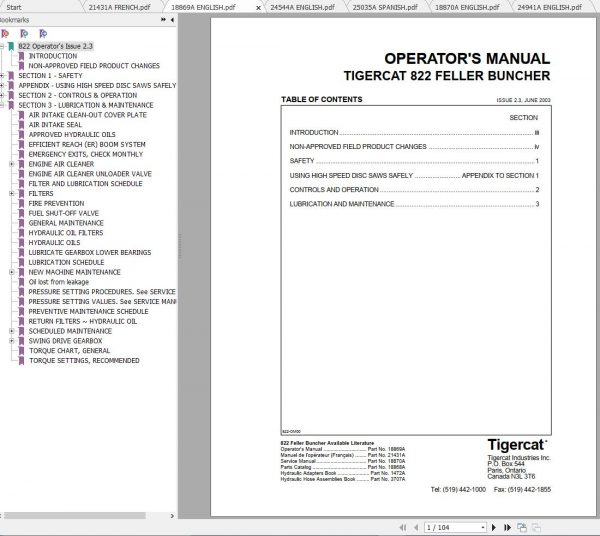Select ENGINE AIR CLEANER UNLOADER VALVE bookmark
Screen dimensions: 600x536
90,174
